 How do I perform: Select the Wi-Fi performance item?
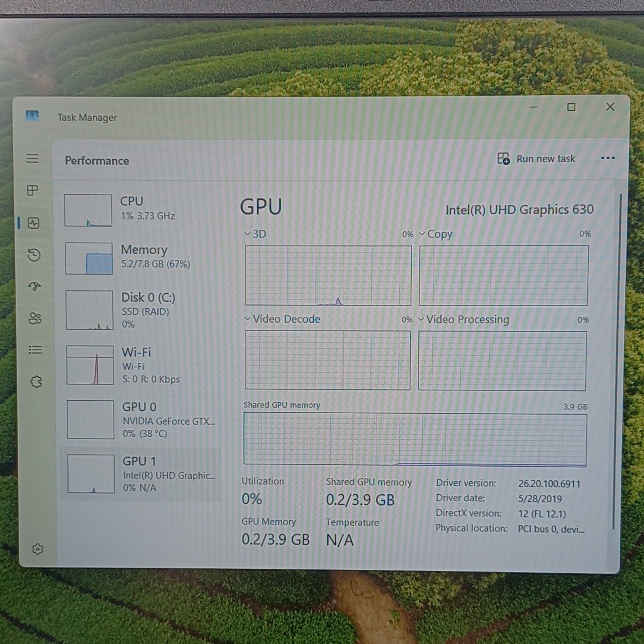tap(142, 365)
